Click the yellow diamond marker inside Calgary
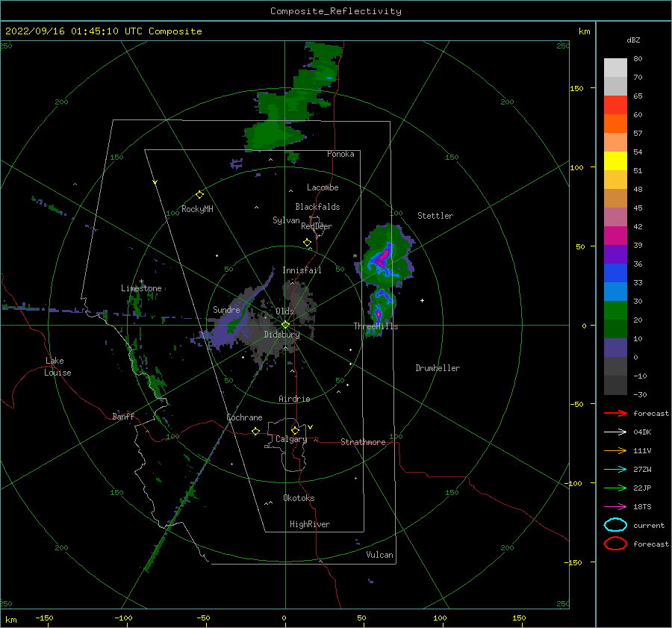The height and width of the screenshot is (628, 672). tap(295, 430)
